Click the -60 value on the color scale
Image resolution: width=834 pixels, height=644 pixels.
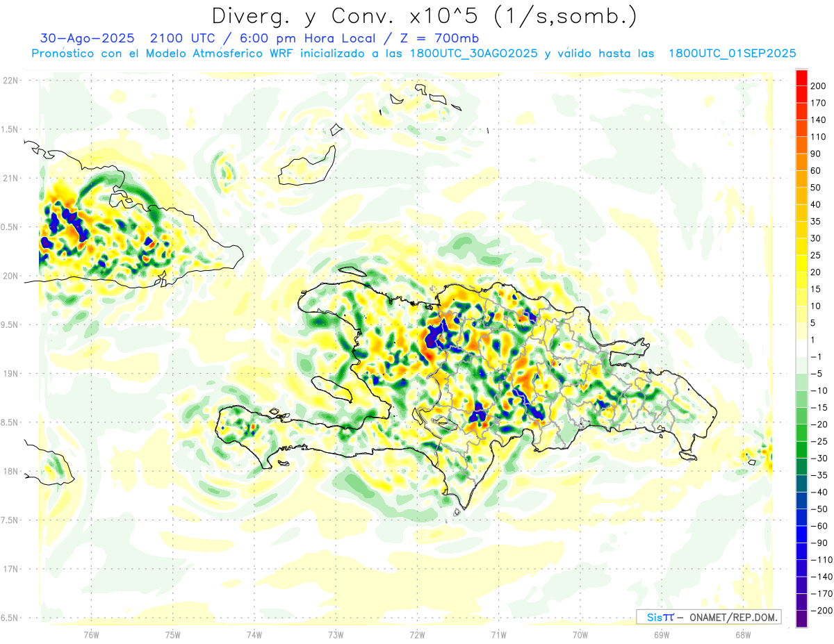(819, 526)
